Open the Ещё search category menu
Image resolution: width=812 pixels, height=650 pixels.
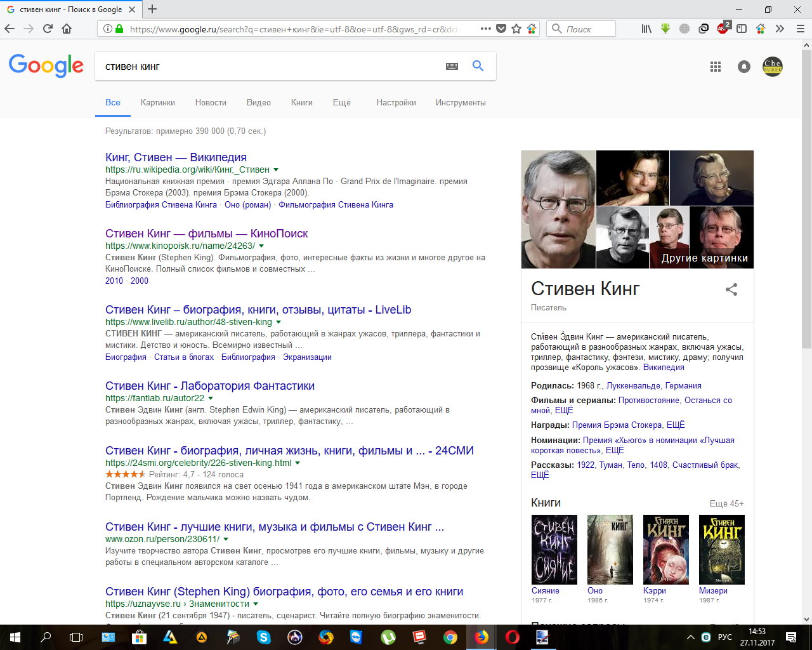[341, 102]
